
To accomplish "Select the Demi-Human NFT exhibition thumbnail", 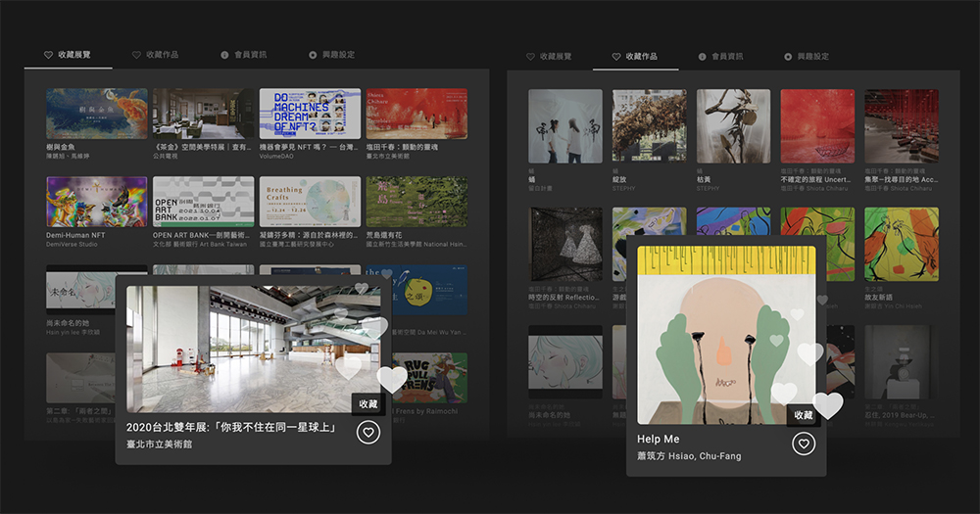I will (97, 202).
